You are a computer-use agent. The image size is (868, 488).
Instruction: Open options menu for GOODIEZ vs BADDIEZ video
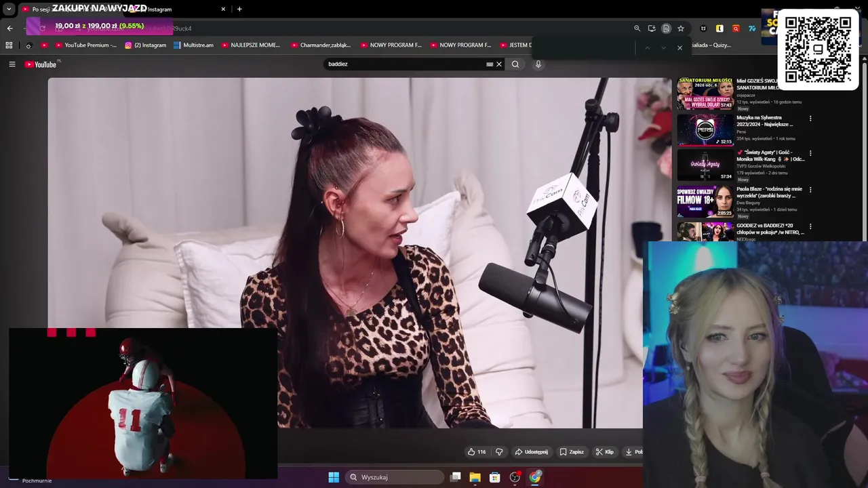pyautogui.click(x=810, y=226)
